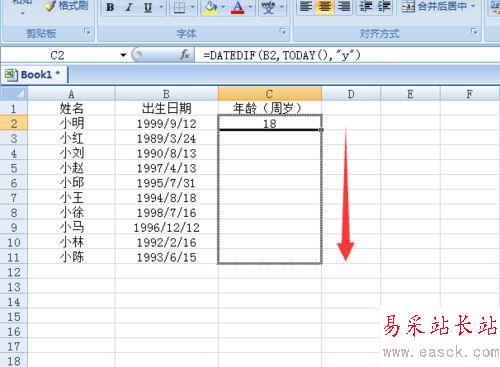This screenshot has height=367, width=500.
Task: Open the border options dropdown arrow
Action: [192, 7]
